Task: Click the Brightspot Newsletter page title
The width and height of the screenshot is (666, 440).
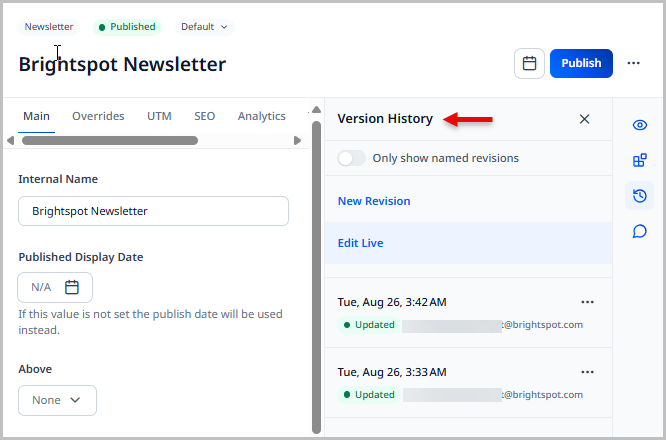Action: (x=122, y=65)
